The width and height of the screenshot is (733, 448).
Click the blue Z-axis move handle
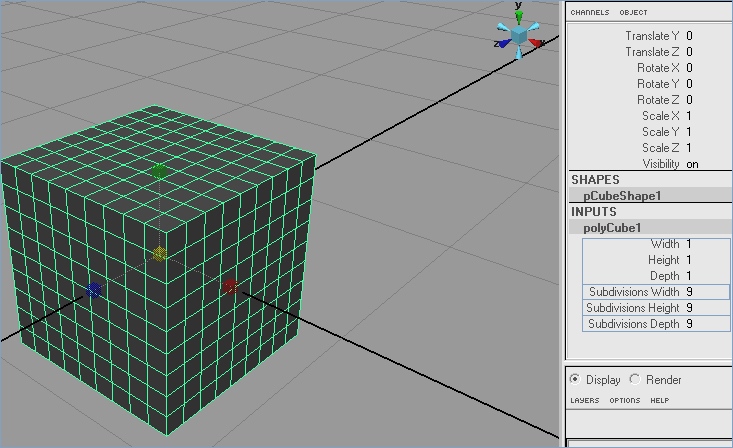click(x=93, y=290)
